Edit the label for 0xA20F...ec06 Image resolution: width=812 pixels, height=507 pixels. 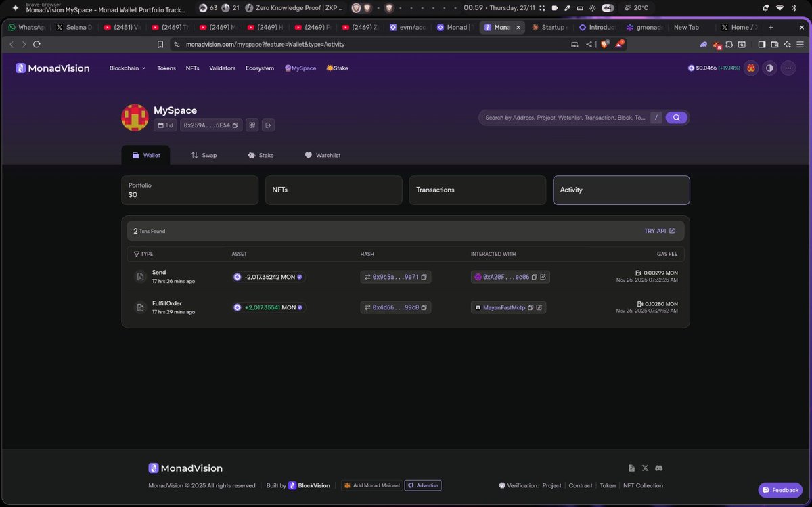click(x=543, y=277)
